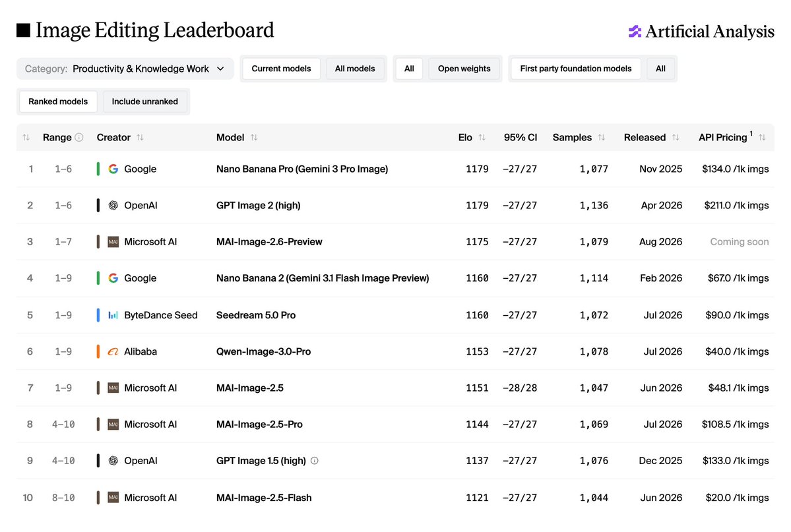Open Nano Banana Pro (Gemini 3 Pro Image) model

302,169
